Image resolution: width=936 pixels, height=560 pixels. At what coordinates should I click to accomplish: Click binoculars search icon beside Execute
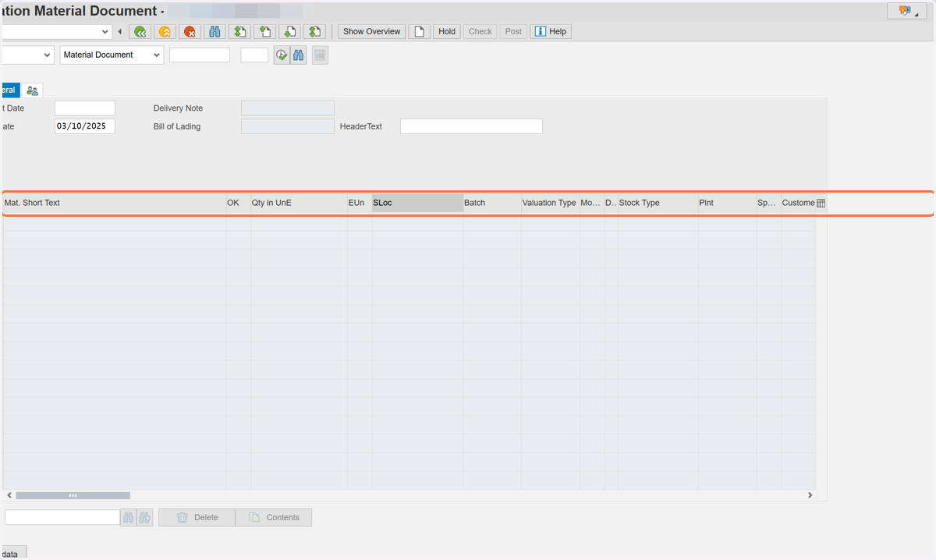pyautogui.click(x=298, y=55)
